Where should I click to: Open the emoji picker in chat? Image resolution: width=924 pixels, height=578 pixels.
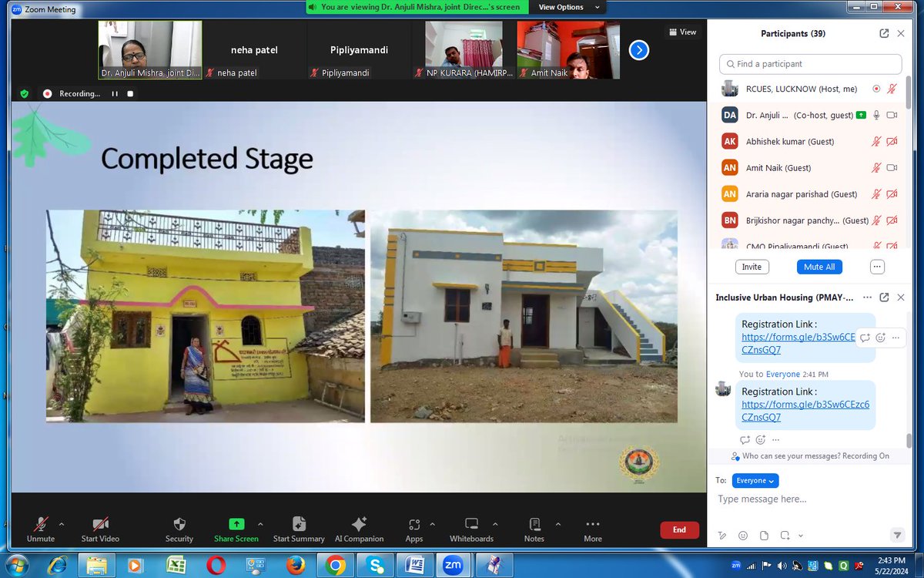tap(743, 536)
